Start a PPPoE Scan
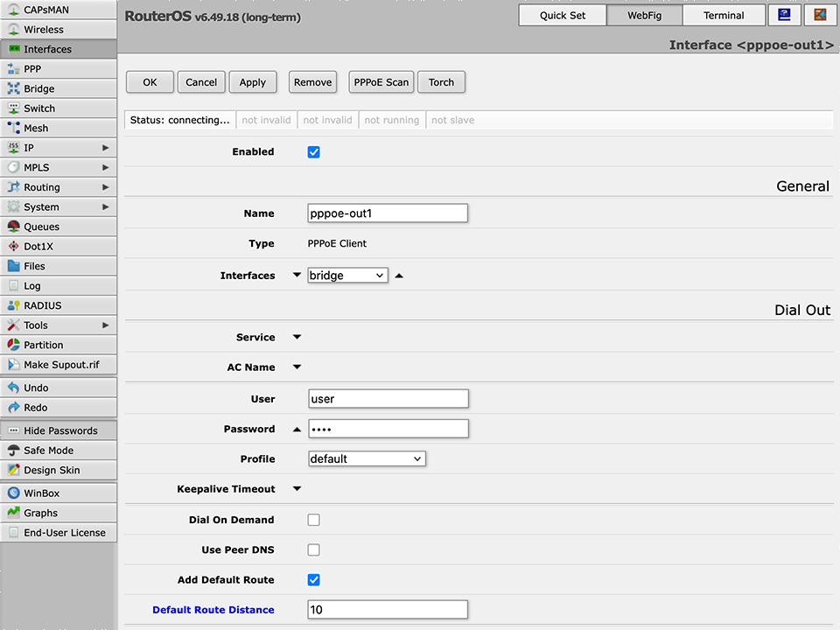 pos(381,81)
